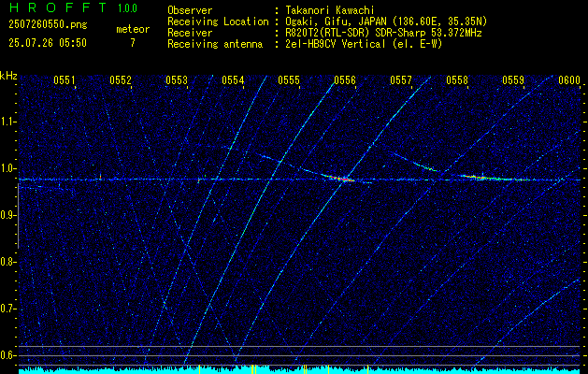
Task: Click the version number 1.0.0
Action: pyautogui.click(x=127, y=7)
